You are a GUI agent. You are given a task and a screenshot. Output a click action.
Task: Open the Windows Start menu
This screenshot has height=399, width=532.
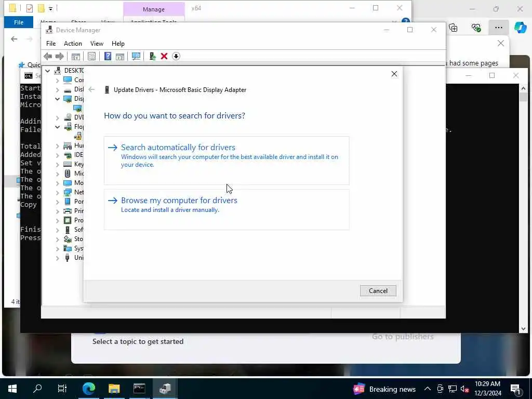pyautogui.click(x=12, y=389)
